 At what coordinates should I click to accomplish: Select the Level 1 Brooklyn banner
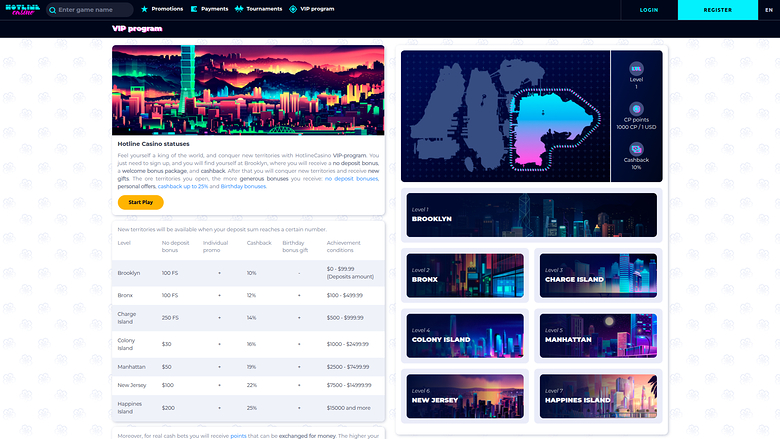532,215
